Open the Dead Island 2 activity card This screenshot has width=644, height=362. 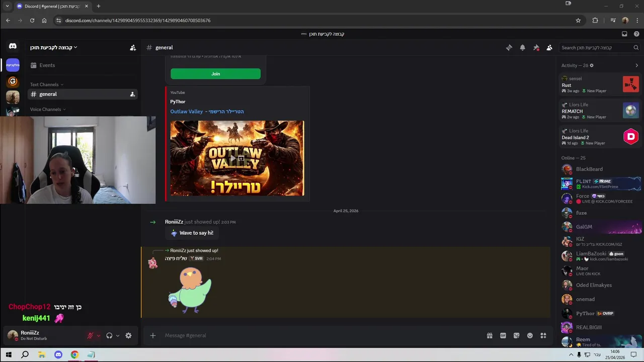[600, 136]
